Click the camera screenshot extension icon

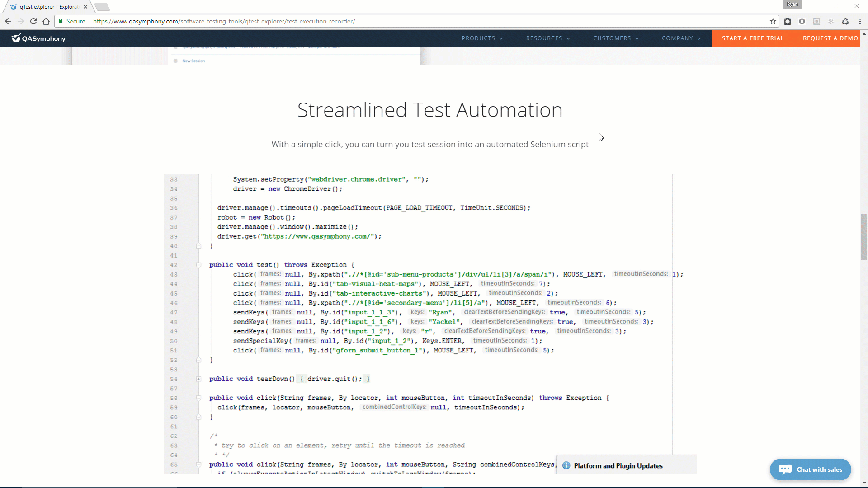[x=788, y=21]
